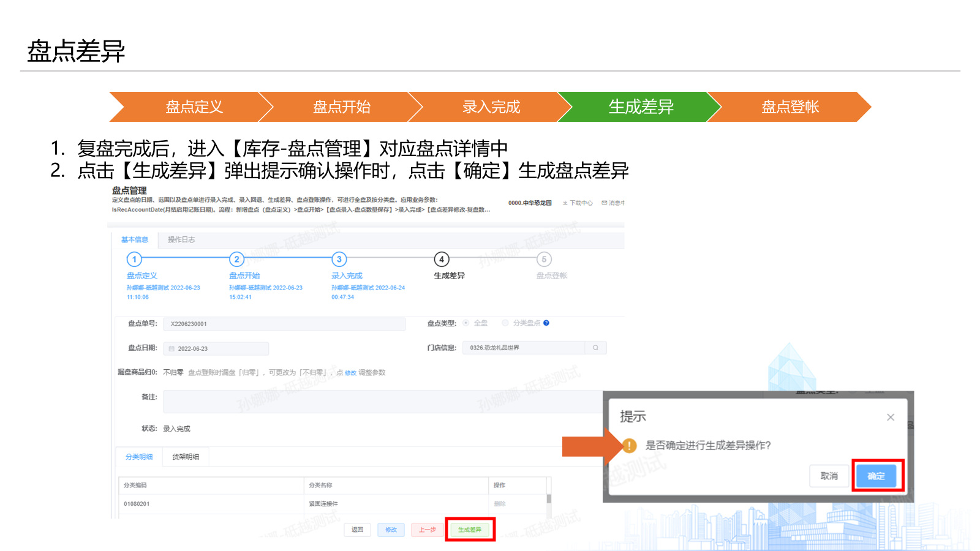The height and width of the screenshot is (551, 980).
Task: Click the 删除 link for row 01080201
Action: click(500, 504)
